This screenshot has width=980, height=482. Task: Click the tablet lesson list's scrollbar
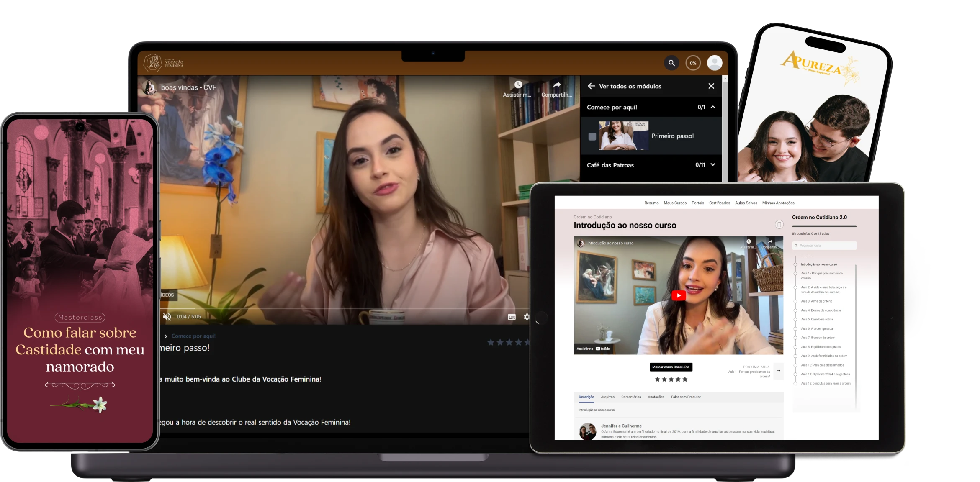855,337
